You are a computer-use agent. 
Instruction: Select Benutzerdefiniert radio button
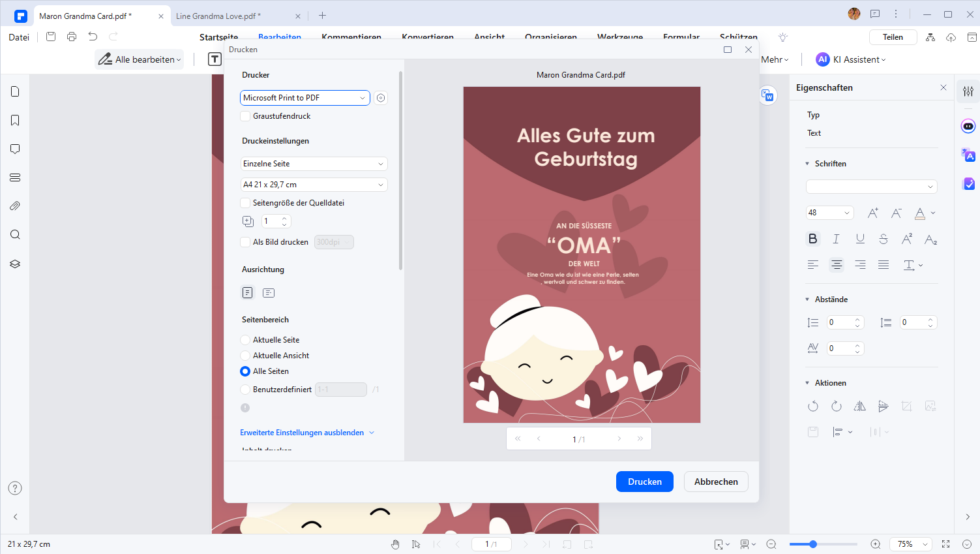pos(245,390)
